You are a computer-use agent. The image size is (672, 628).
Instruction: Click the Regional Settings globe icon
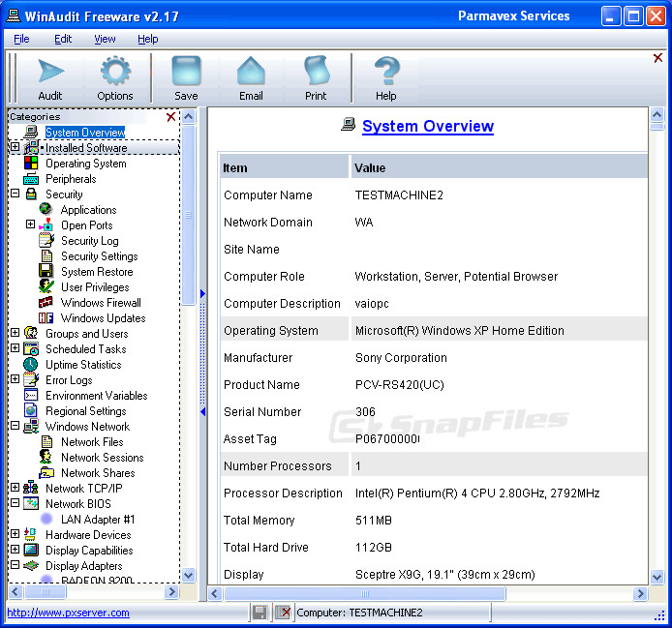31,410
